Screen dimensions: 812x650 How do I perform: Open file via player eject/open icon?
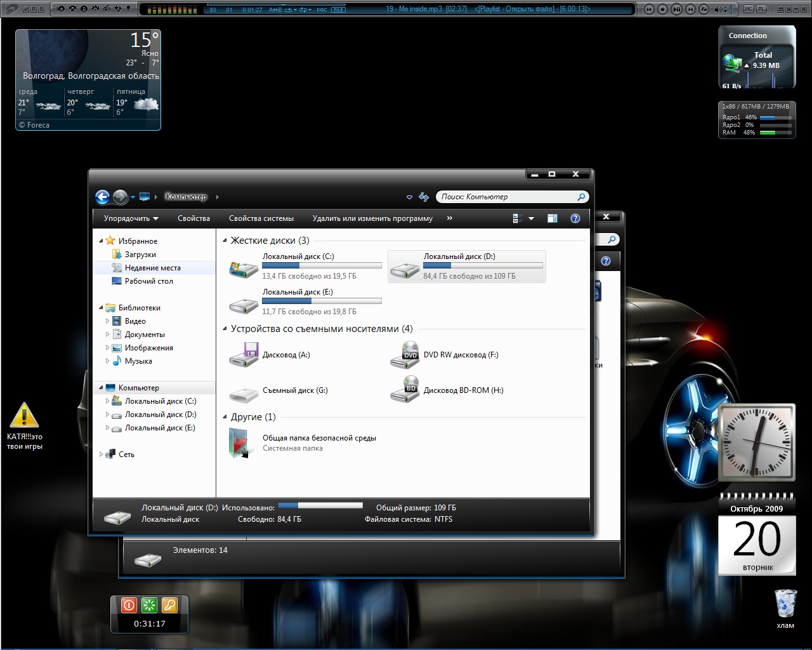tap(704, 9)
